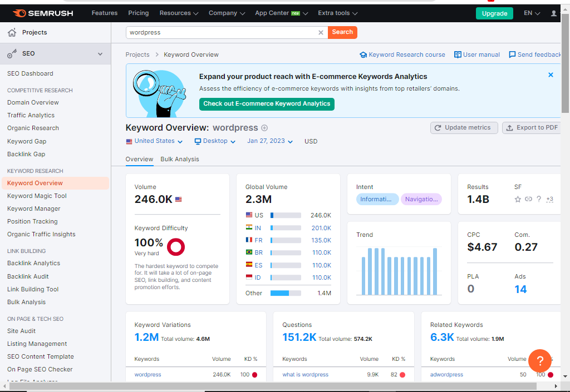Image resolution: width=570 pixels, height=392 pixels.
Task: Click the Projects home icon
Action: point(12,32)
